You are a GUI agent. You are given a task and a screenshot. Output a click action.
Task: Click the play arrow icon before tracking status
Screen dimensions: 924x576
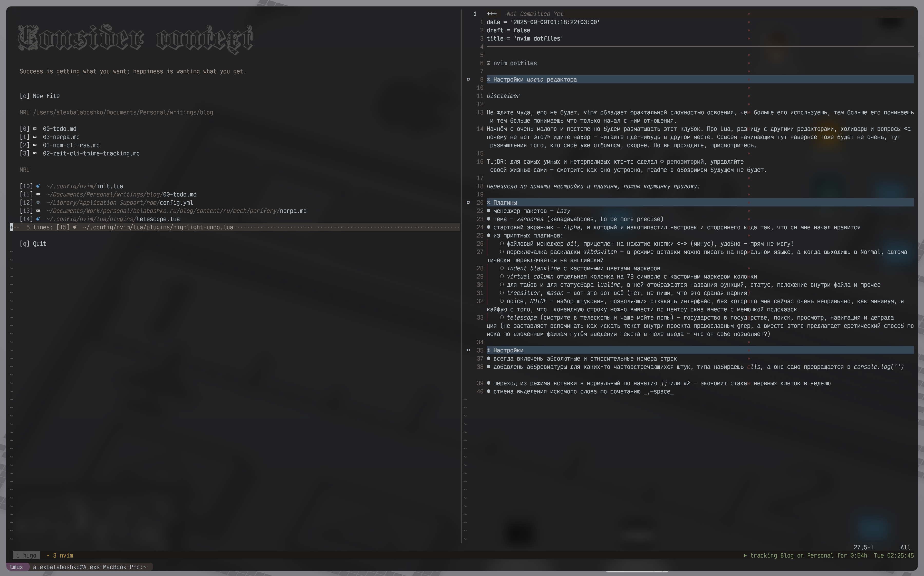point(745,555)
